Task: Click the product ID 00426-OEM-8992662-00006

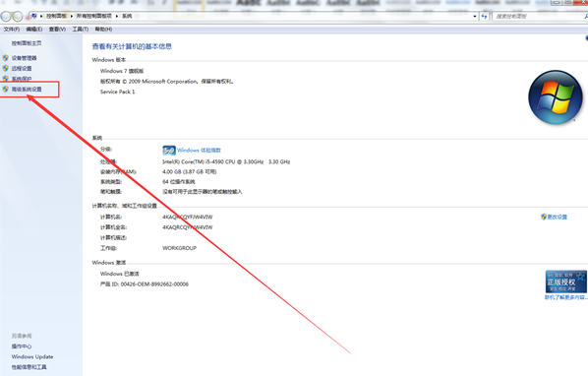Action: point(145,284)
